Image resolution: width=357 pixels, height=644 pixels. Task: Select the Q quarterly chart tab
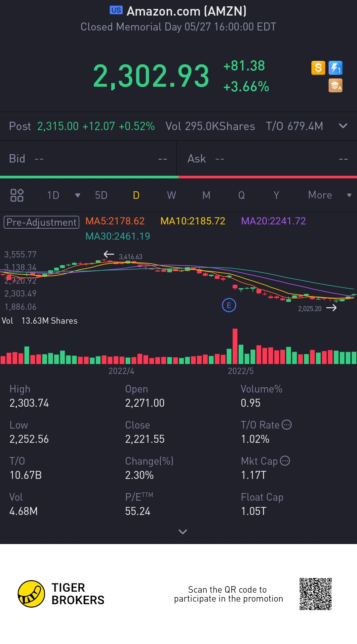click(x=242, y=195)
